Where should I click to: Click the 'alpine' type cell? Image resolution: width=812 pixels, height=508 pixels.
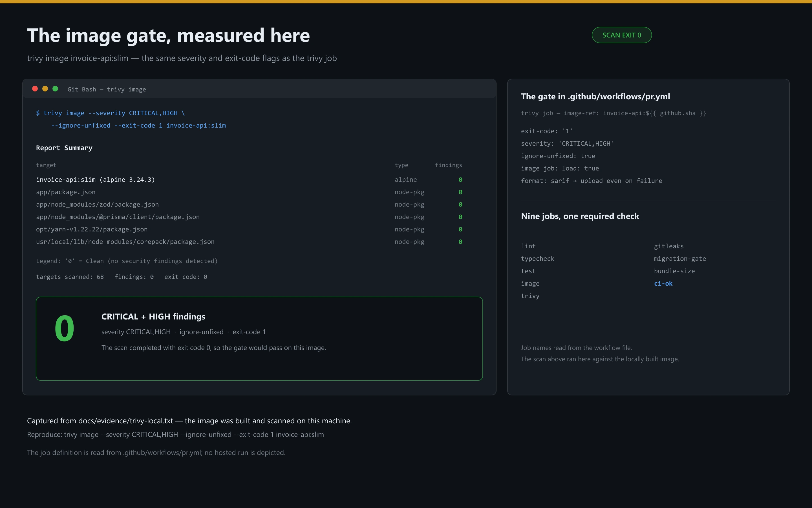pos(406,180)
